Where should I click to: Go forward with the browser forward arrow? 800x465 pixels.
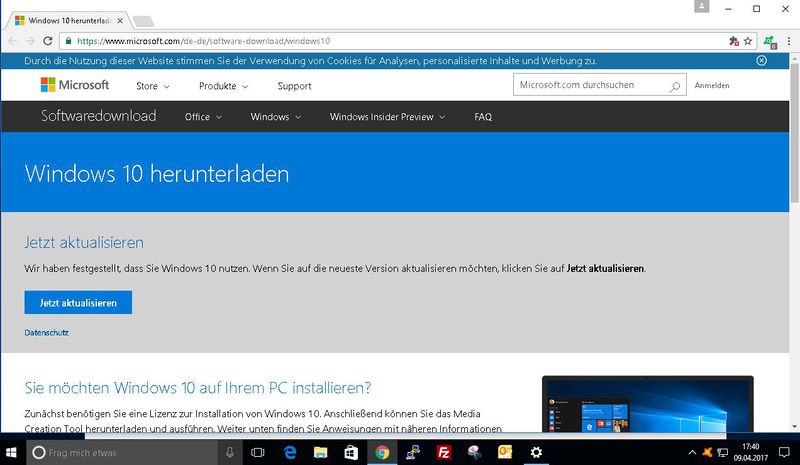click(30, 41)
